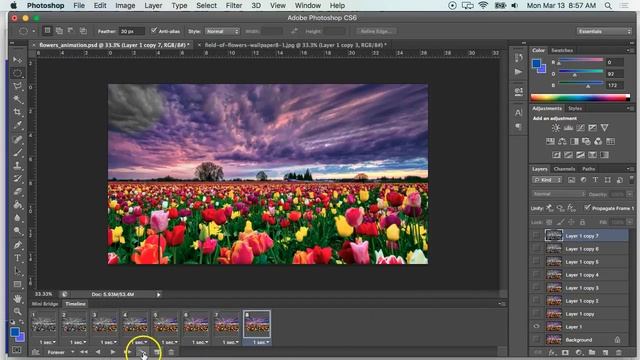Show Layer 1 copy 7 visibility box
This screenshot has height=360, width=640.
(536, 236)
